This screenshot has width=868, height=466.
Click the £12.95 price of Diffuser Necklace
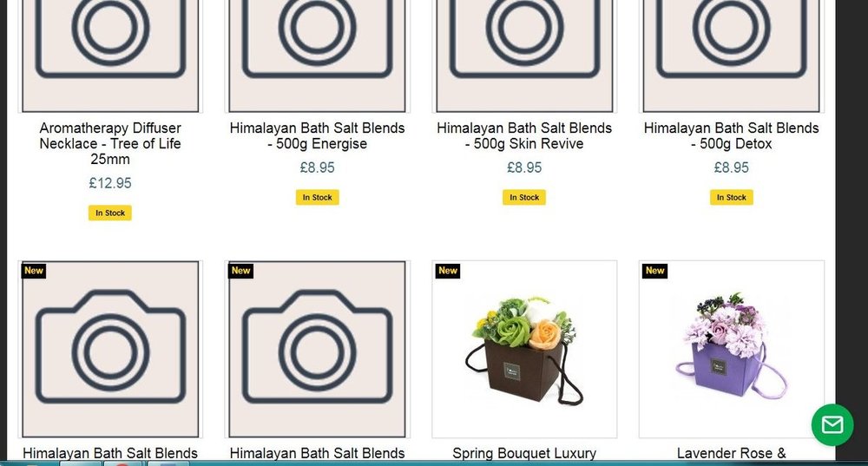pyautogui.click(x=110, y=183)
